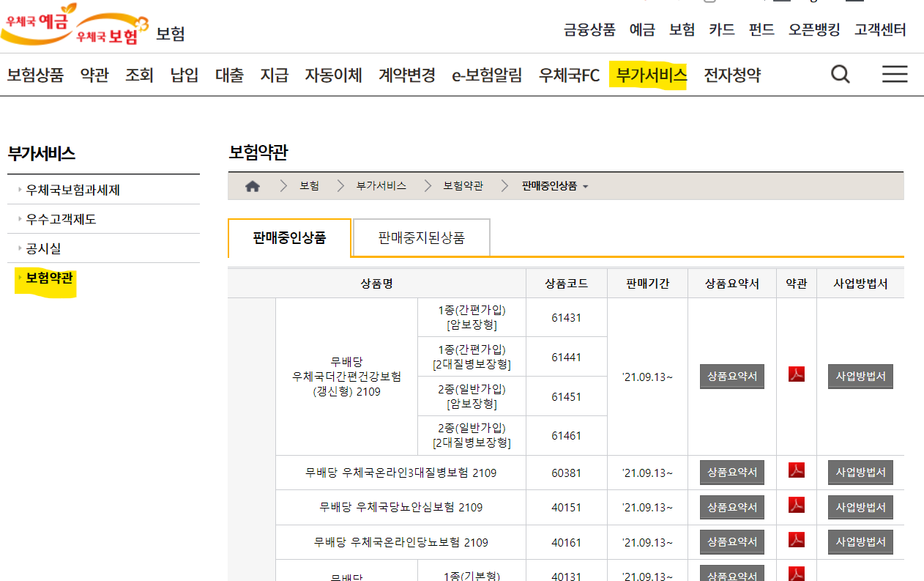
Task: Open the 계약변경 menu
Action: [x=407, y=75]
